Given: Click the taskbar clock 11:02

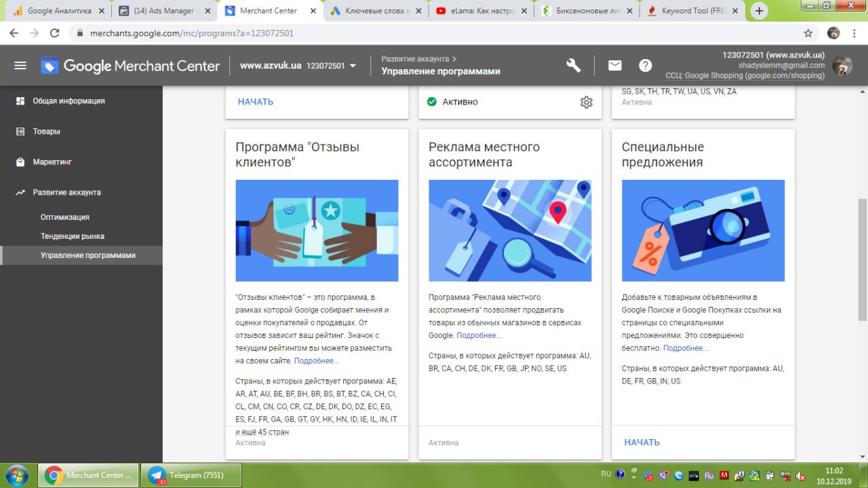Looking at the screenshot, I should pos(834,470).
